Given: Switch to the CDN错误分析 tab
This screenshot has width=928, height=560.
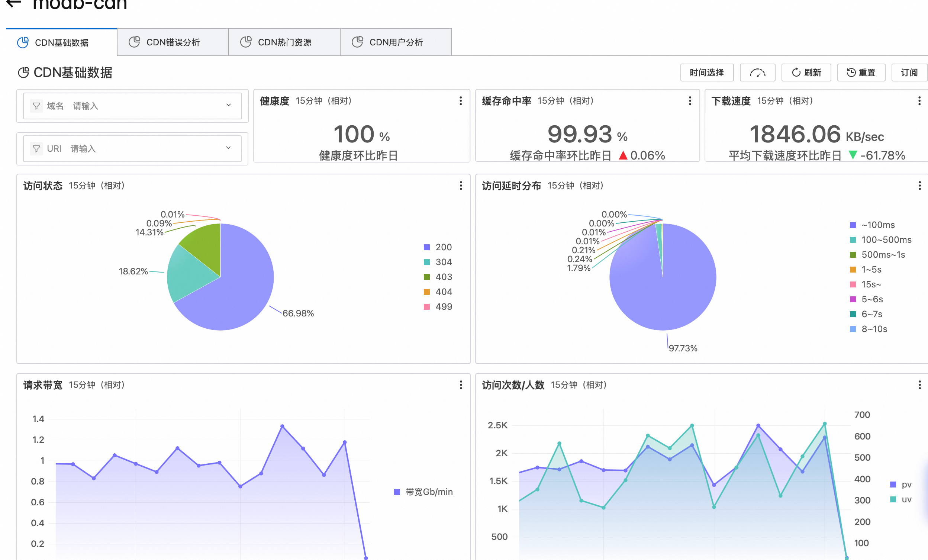Looking at the screenshot, I should (x=173, y=42).
